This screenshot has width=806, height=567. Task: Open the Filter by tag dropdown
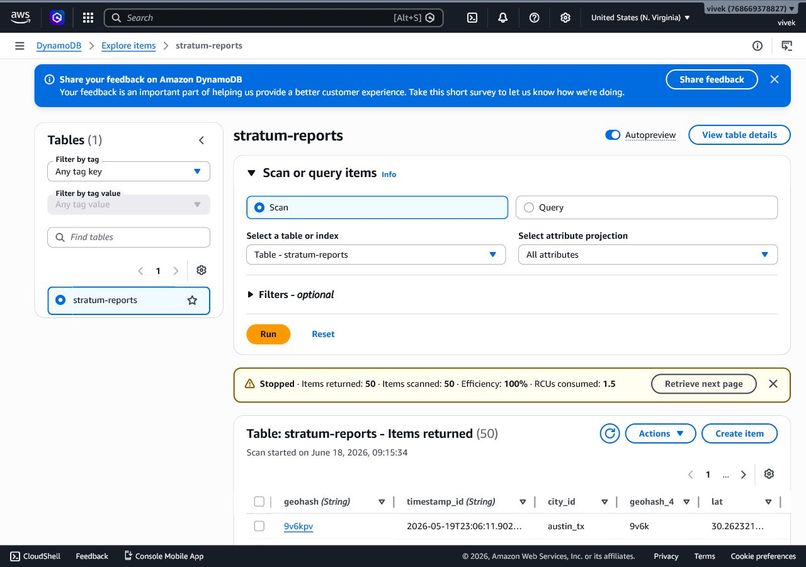tap(129, 171)
